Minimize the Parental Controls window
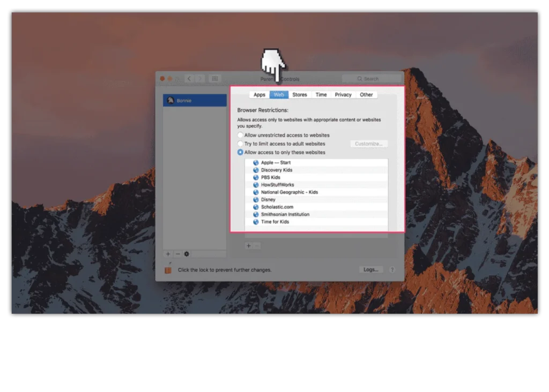 point(170,79)
